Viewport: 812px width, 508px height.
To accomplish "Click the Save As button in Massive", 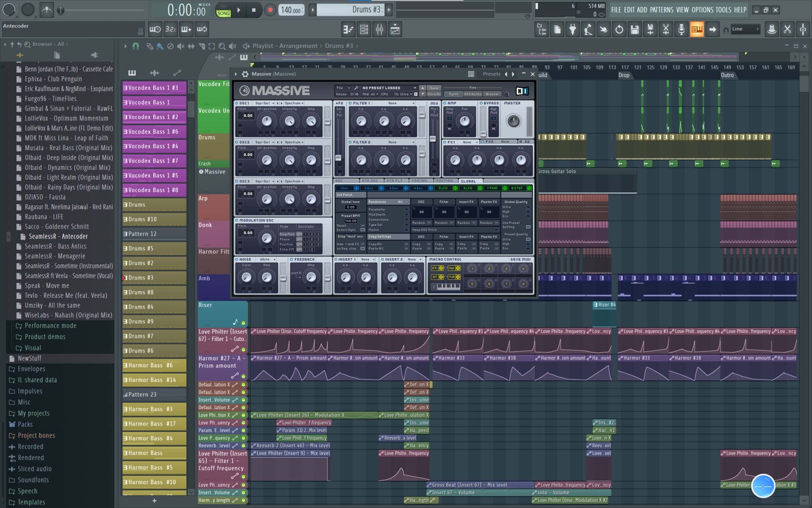I will [x=434, y=94].
